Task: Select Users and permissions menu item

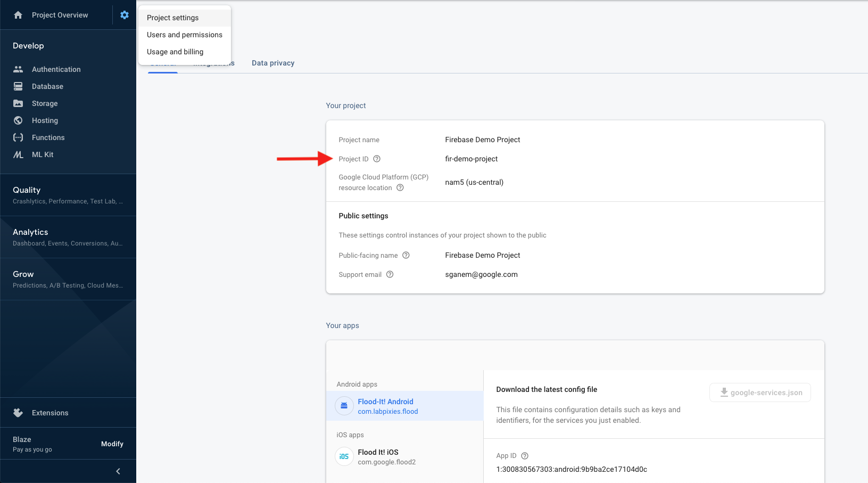Action: (x=185, y=35)
